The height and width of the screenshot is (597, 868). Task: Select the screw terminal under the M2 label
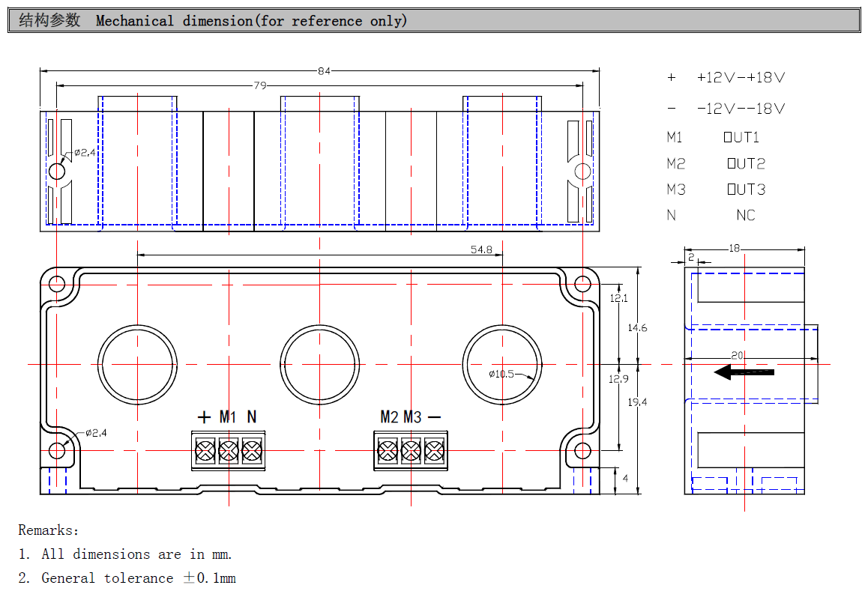(x=387, y=450)
